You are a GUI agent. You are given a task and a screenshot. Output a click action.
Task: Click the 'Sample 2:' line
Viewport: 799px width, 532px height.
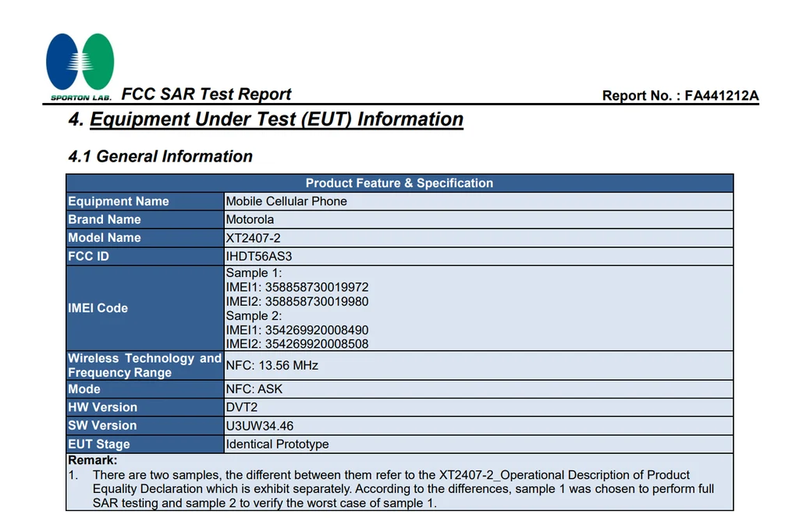click(254, 316)
